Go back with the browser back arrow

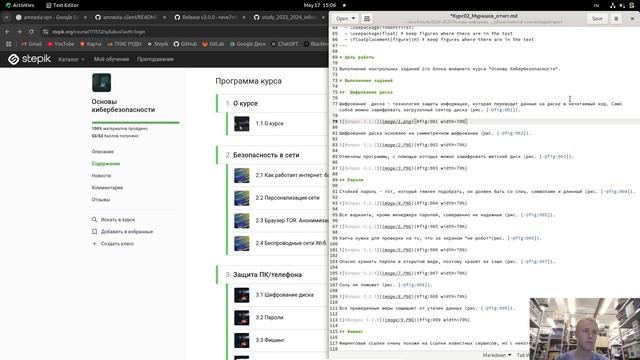pyautogui.click(x=7, y=31)
